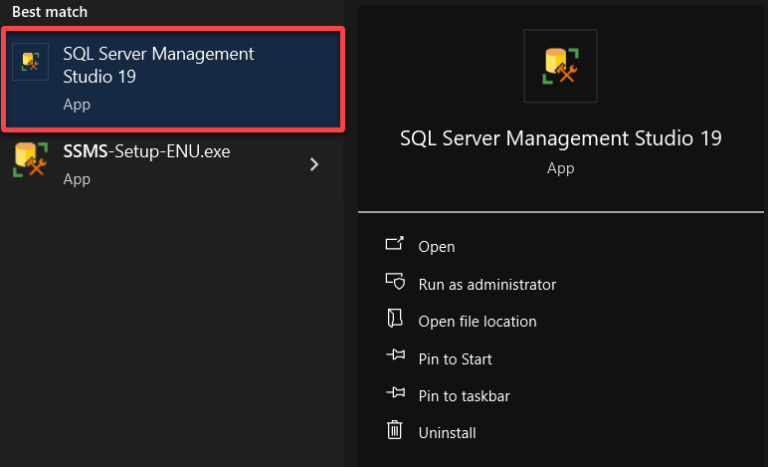The image size is (768, 467).
Task: Select the Run as administrator label
Action: pyautogui.click(x=487, y=284)
